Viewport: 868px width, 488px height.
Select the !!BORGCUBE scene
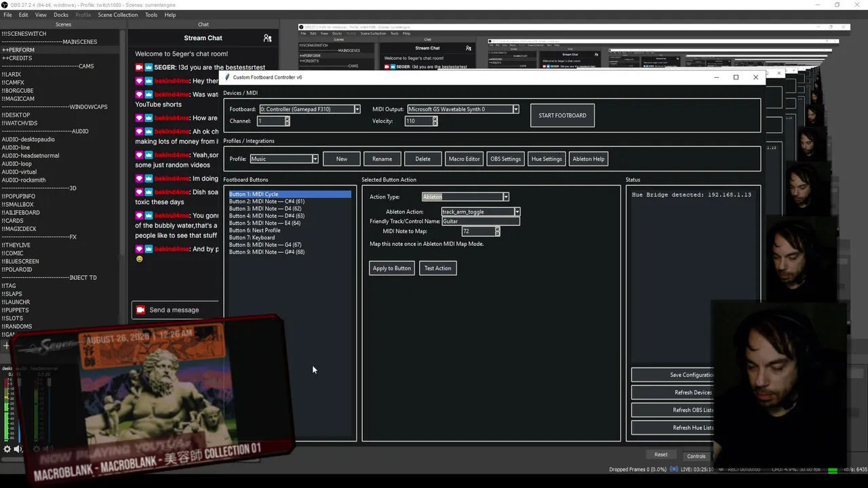[61, 91]
